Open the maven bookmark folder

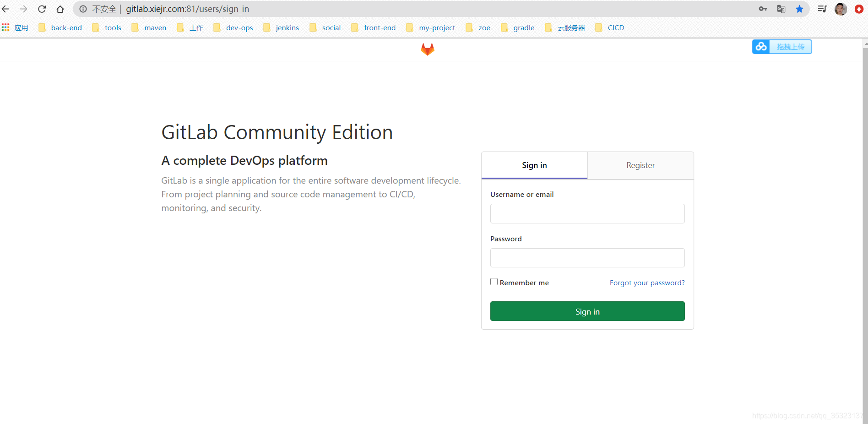(149, 27)
